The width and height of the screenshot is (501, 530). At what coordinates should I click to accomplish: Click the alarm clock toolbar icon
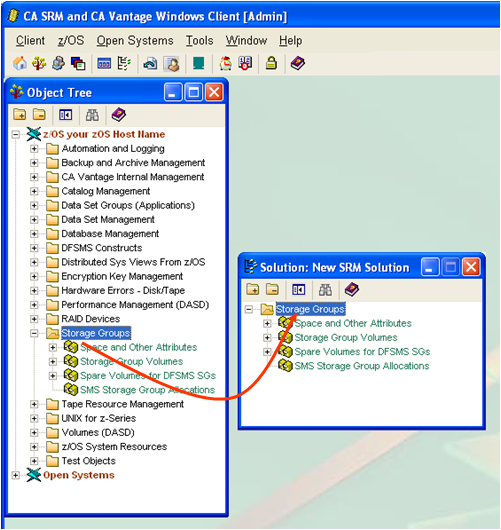coord(225,63)
